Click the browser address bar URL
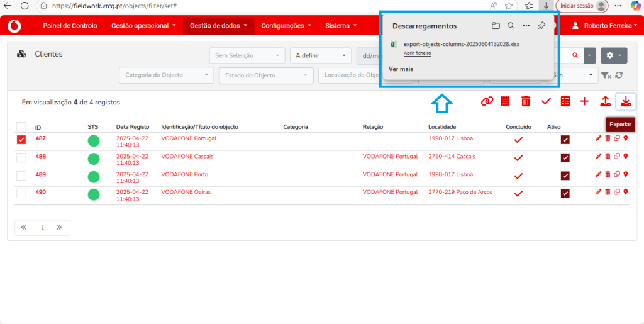This screenshot has height=324, width=644. tap(115, 6)
